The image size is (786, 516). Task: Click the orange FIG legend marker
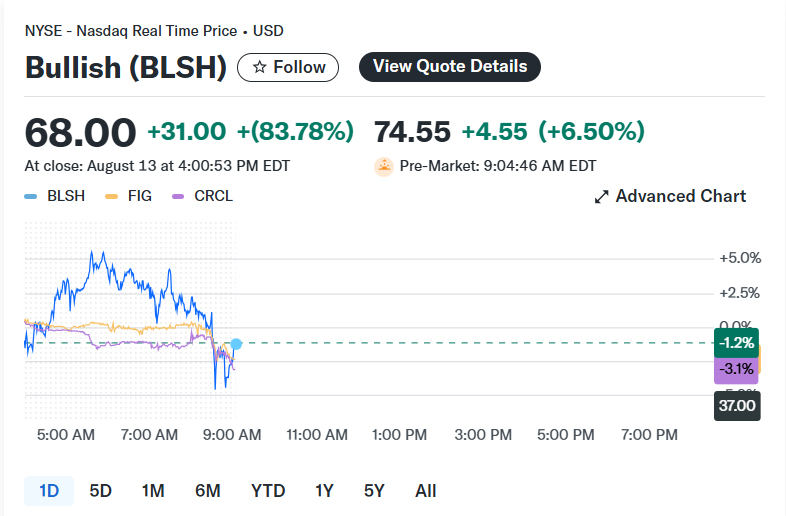point(110,197)
